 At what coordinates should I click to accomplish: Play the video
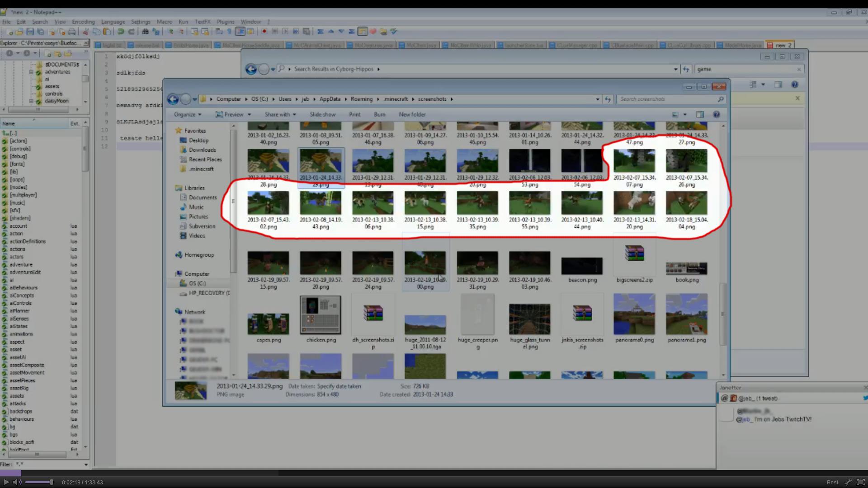6,482
